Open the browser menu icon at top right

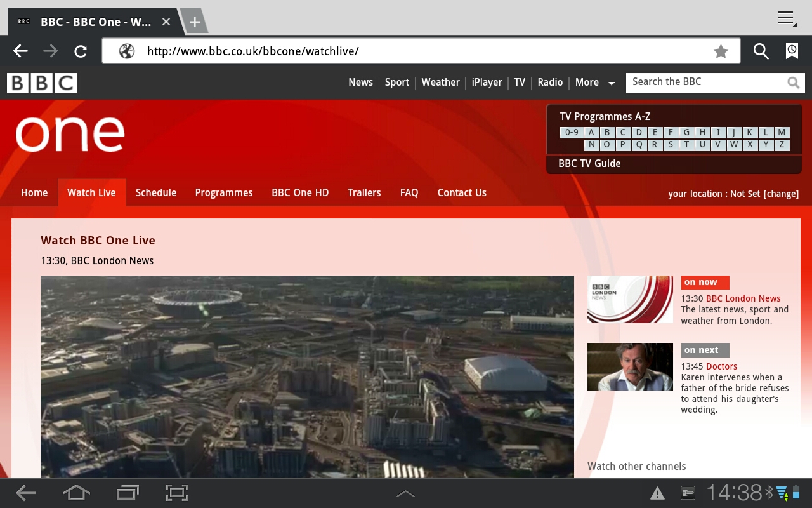(x=787, y=18)
